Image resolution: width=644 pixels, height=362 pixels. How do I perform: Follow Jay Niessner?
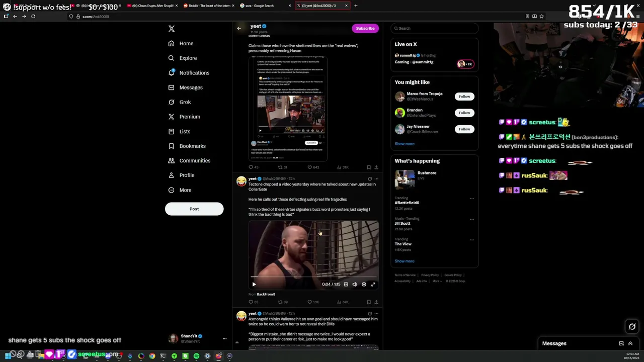tap(464, 129)
